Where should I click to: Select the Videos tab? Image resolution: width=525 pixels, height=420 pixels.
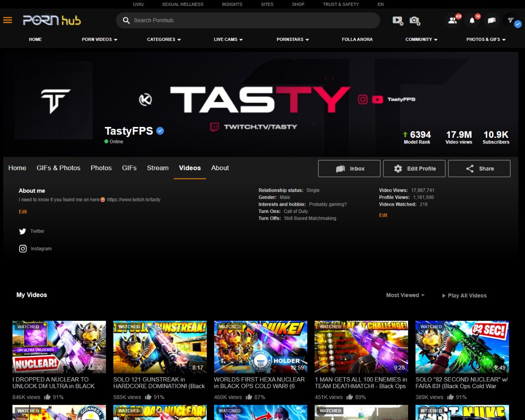(x=189, y=168)
